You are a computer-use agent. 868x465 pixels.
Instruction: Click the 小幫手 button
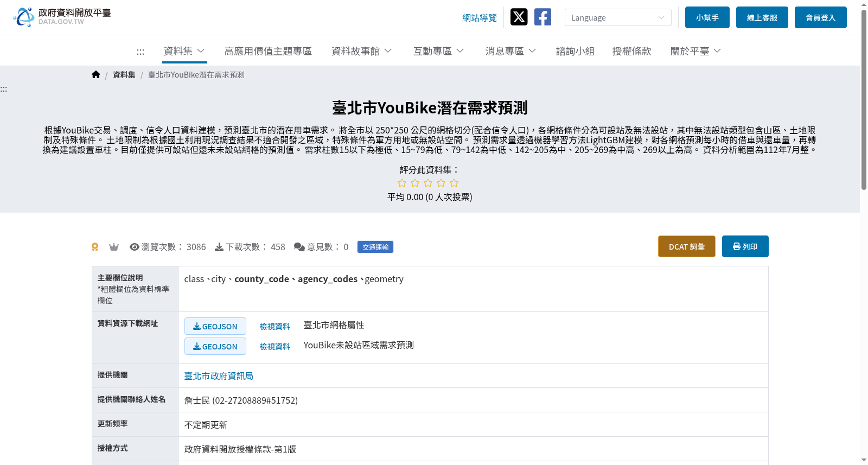[707, 17]
